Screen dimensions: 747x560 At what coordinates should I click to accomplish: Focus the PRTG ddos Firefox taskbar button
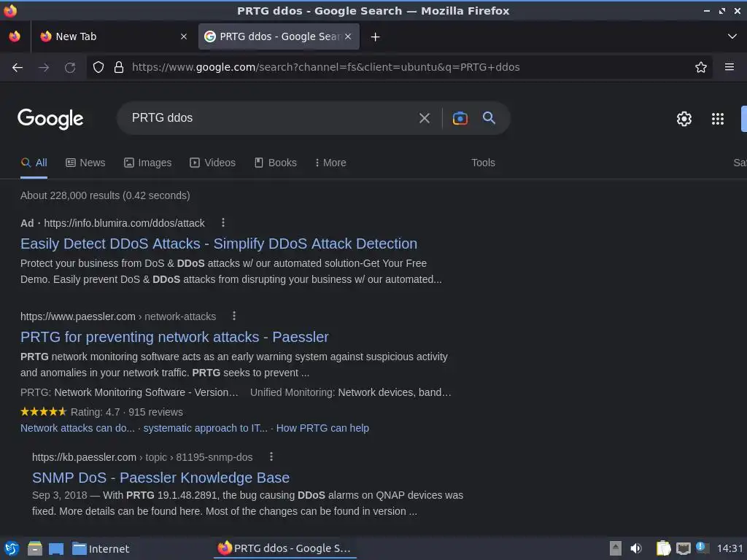(x=285, y=548)
